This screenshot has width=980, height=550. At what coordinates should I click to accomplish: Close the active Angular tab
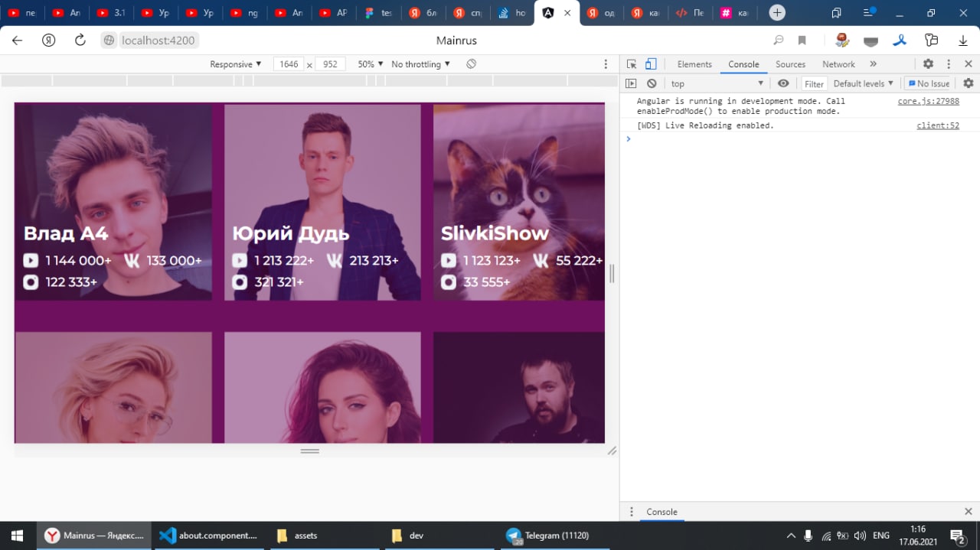(x=567, y=13)
